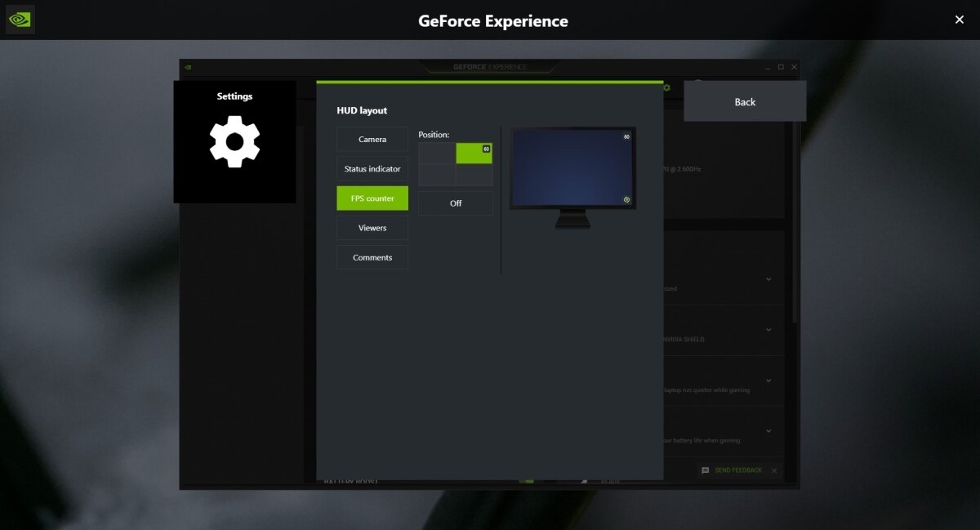The width and height of the screenshot is (980, 530).
Task: Select the bottom-left FPS counter position
Action: [435, 175]
